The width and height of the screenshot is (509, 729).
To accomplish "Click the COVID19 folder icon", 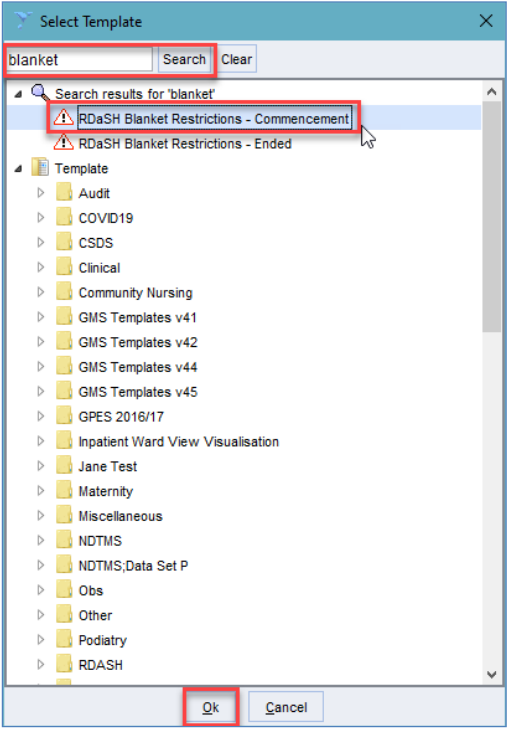I will click(64, 218).
